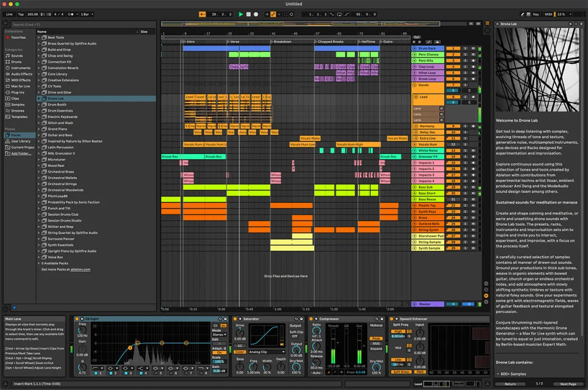
Task: Click the Sounds category icon in browser
Action: pos(8,56)
